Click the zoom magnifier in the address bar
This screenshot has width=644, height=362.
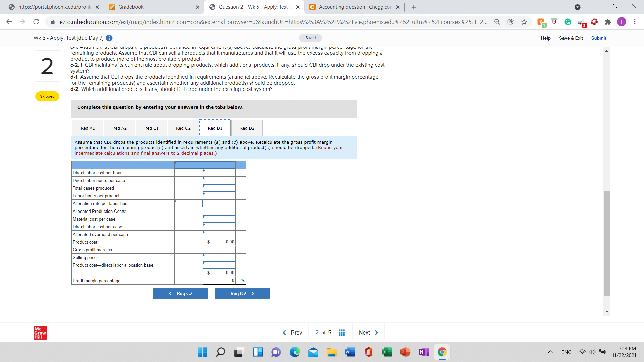(497, 22)
